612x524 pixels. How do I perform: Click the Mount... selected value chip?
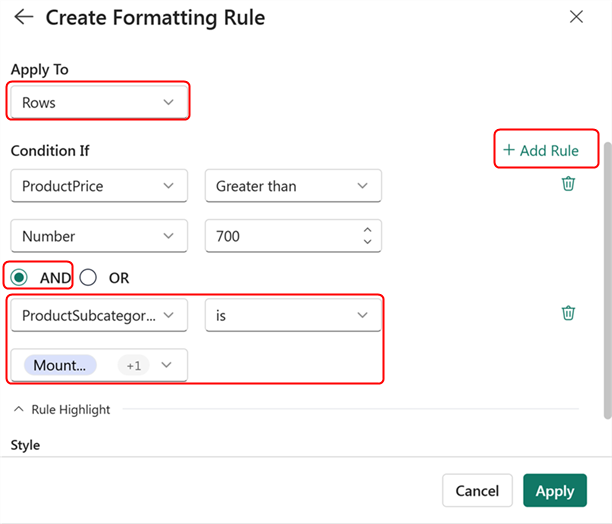(x=60, y=365)
